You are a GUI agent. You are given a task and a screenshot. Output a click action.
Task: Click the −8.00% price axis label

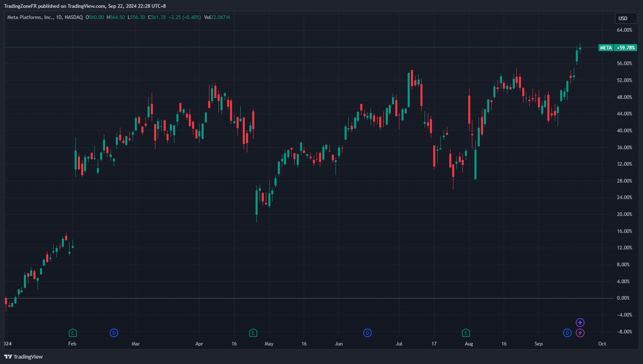[624, 332]
